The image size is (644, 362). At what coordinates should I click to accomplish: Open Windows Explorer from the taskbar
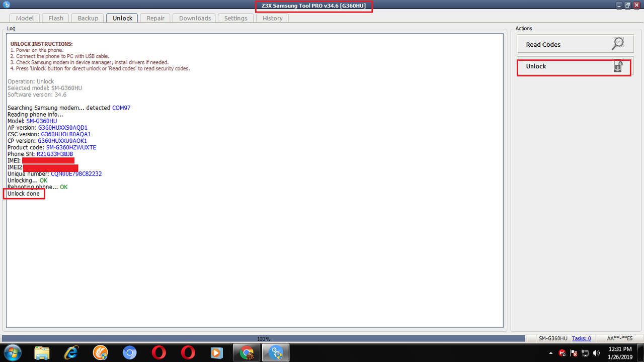(42, 352)
